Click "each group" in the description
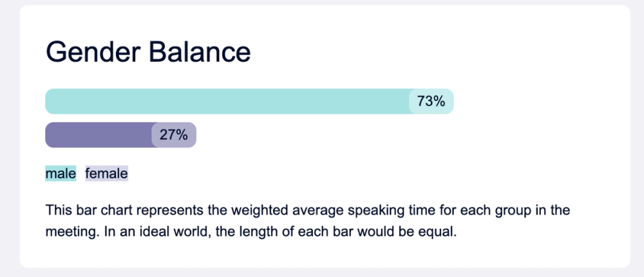Image resolution: width=644 pixels, height=277 pixels. (x=495, y=211)
